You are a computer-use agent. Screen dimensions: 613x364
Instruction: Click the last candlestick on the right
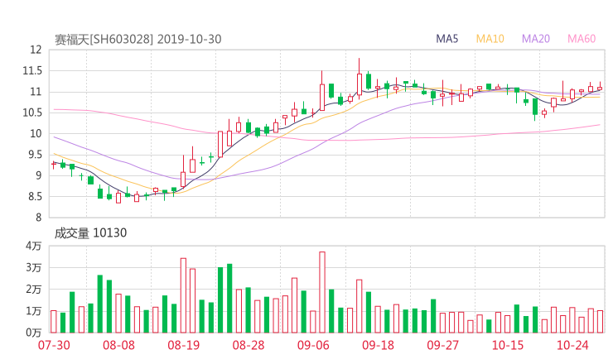(600, 89)
